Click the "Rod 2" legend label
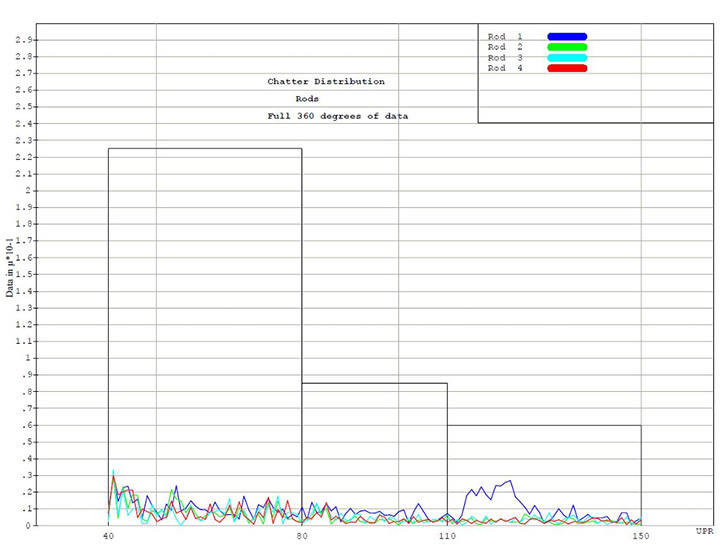This screenshot has width=723, height=545. point(505,47)
